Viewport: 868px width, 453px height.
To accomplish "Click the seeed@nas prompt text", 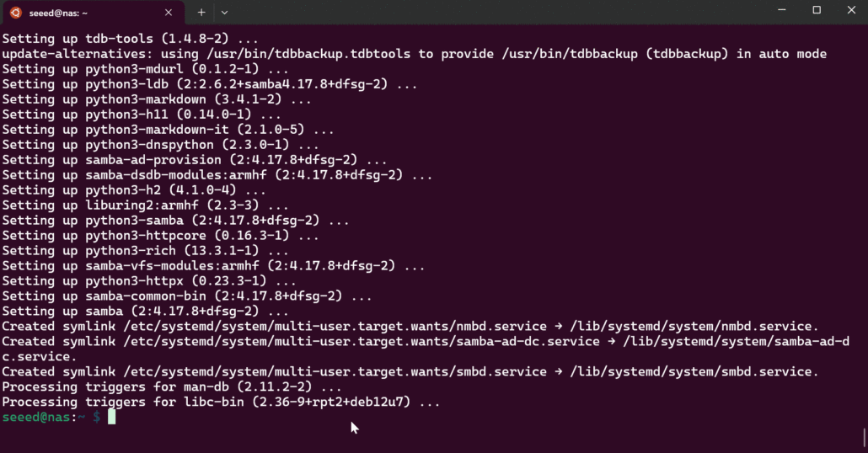I will click(39, 418).
